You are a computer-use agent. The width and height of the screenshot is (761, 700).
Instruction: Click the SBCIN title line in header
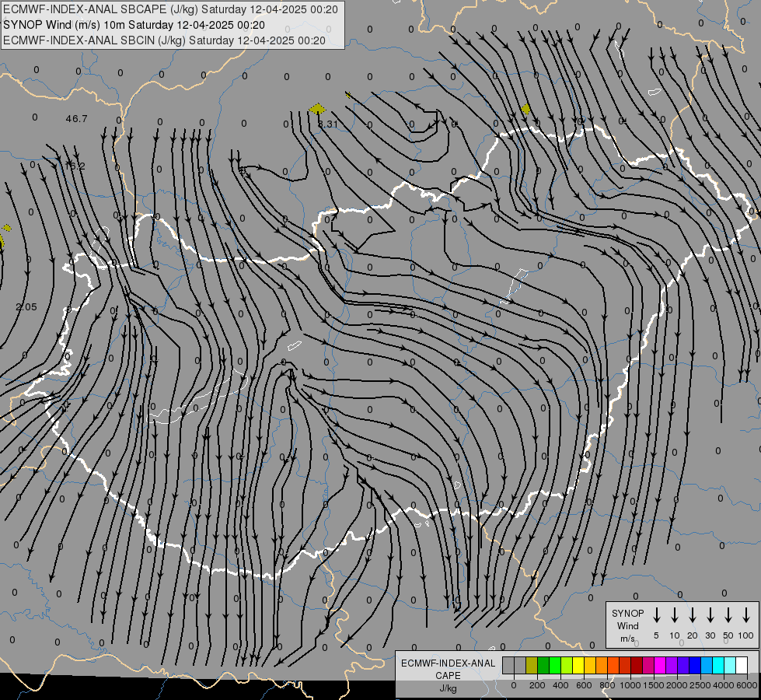tap(164, 40)
